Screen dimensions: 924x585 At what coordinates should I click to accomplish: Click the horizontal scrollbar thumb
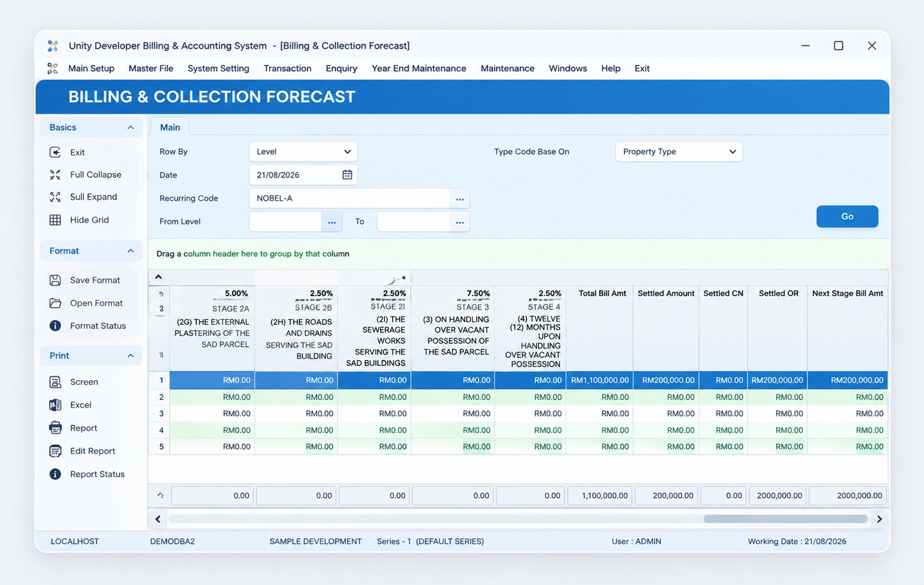coord(785,519)
